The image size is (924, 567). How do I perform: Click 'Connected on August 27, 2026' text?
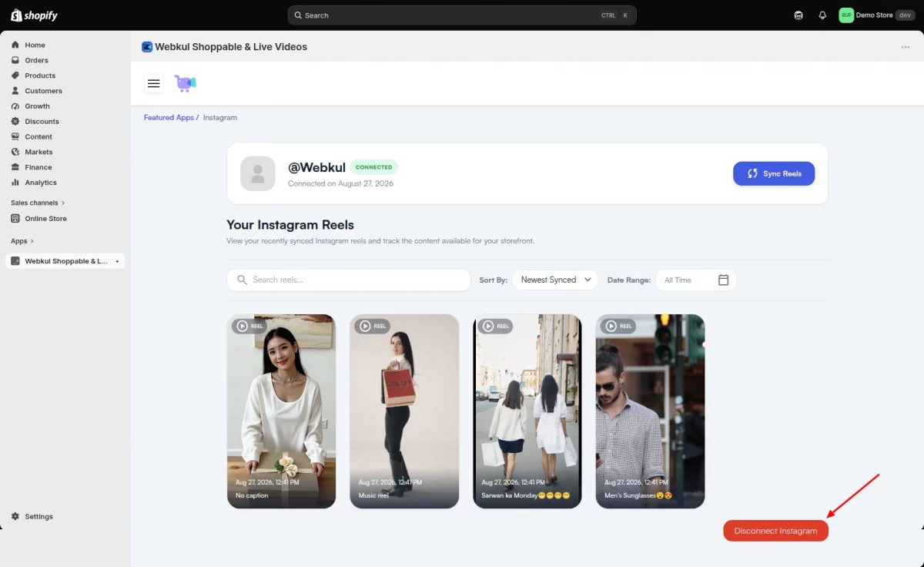[340, 184]
